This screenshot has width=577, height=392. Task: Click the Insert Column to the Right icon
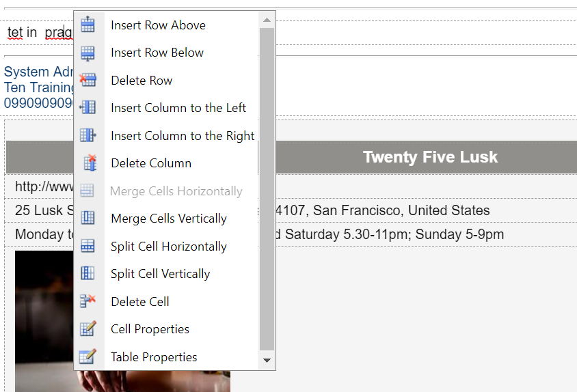click(88, 135)
